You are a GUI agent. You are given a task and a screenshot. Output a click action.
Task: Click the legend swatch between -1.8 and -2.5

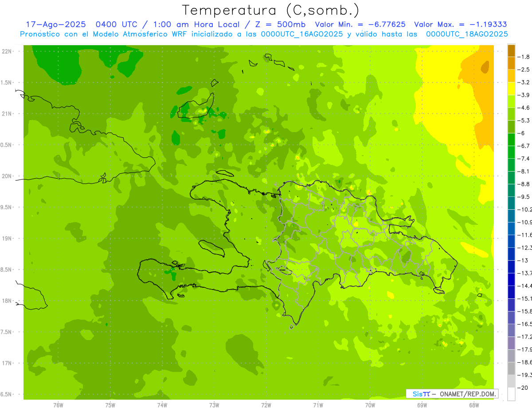(511, 63)
